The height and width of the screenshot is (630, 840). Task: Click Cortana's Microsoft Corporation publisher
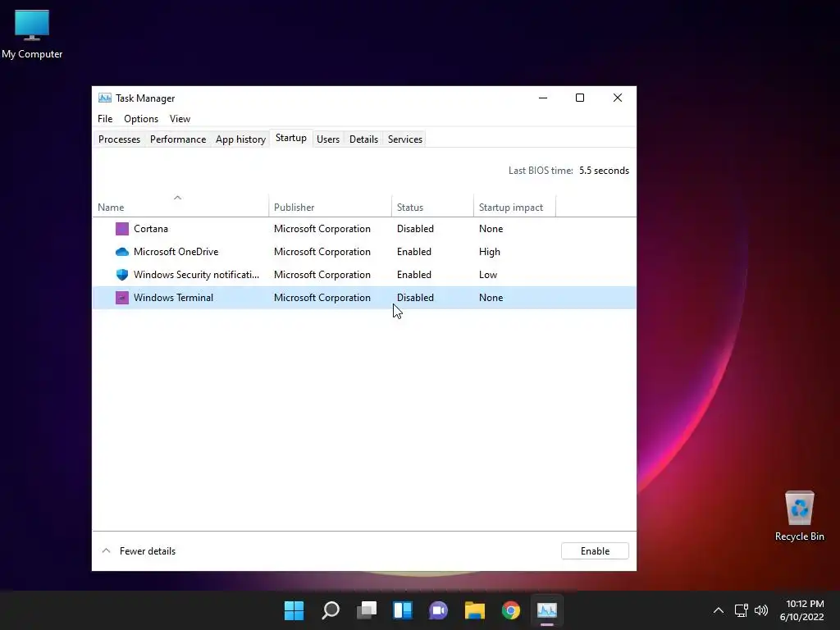(322, 229)
